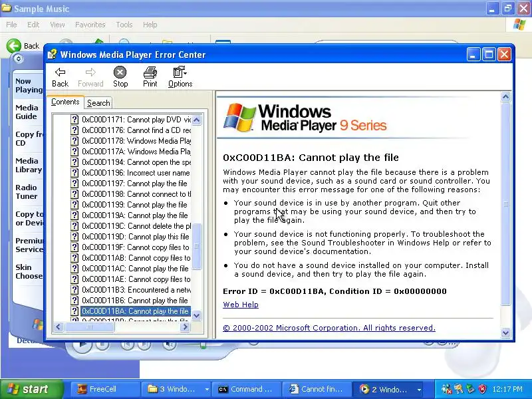Click the help icon beside 0xC00D11BA topic
This screenshot has height=399, width=532.
pos(74,311)
